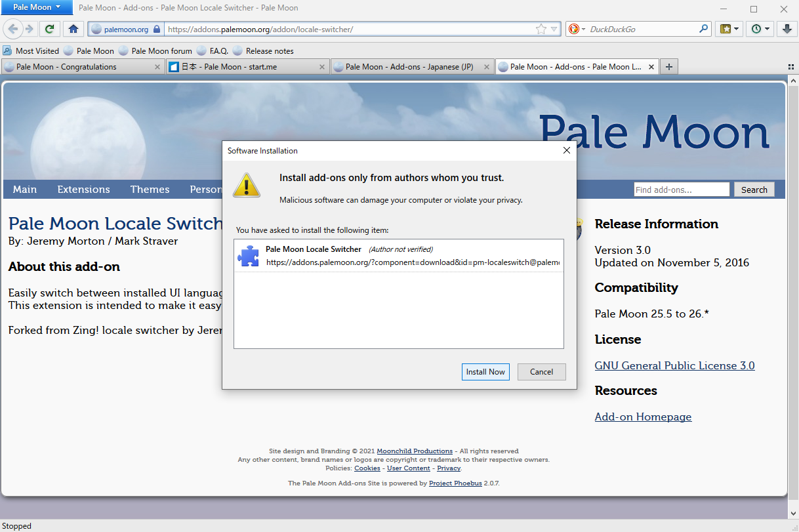Click the DuckDuckGo search engine icon

[575, 29]
